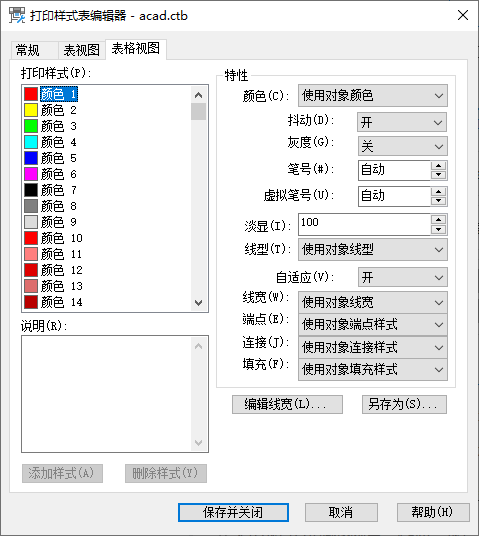Select plot style 颜色 10
Screen dimensions: 479x536
[62, 238]
